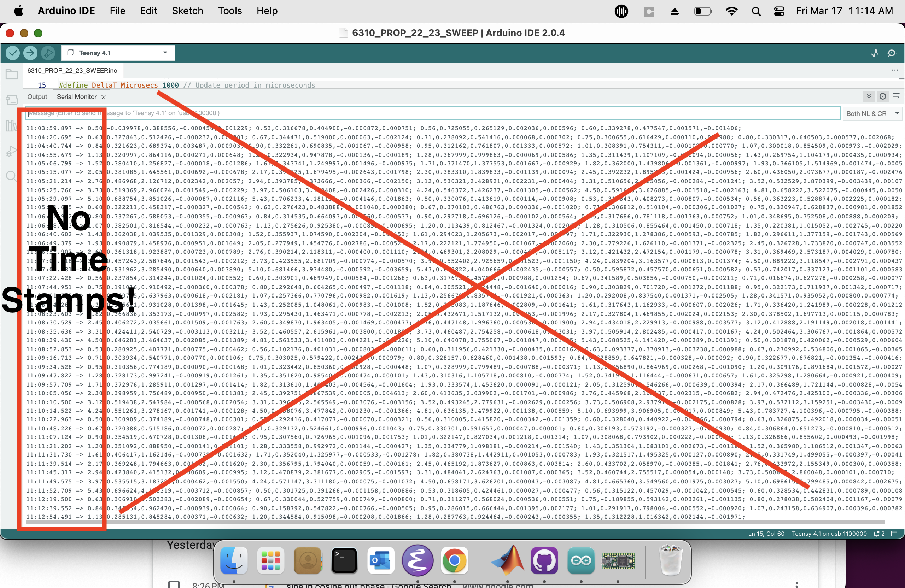Close the Serial Monitor tab

tap(104, 97)
